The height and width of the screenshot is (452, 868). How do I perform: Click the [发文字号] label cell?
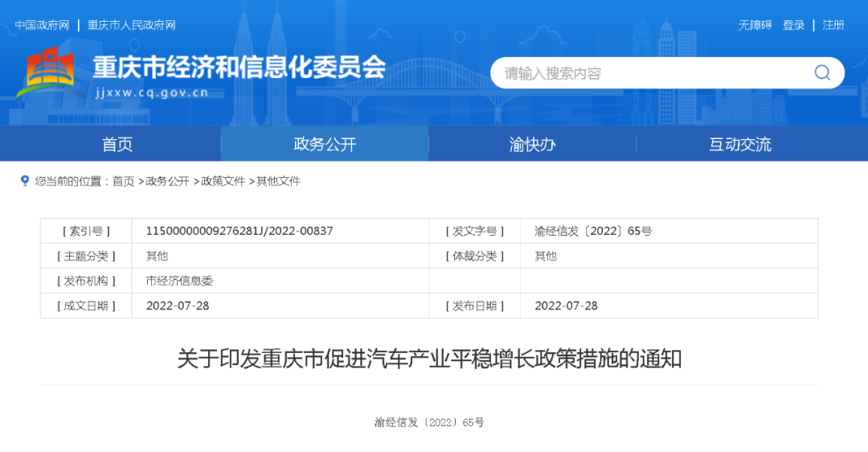point(475,231)
